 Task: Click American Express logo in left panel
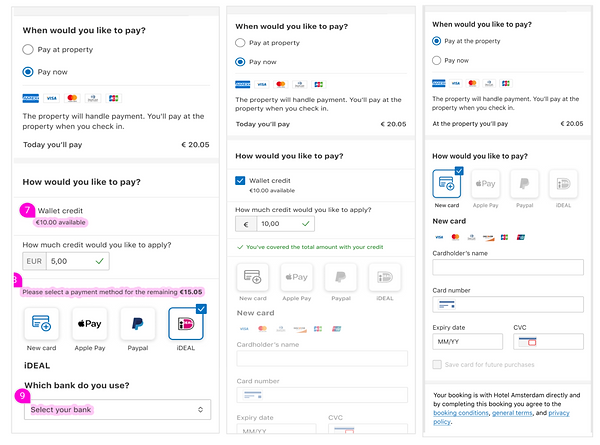coord(31,98)
